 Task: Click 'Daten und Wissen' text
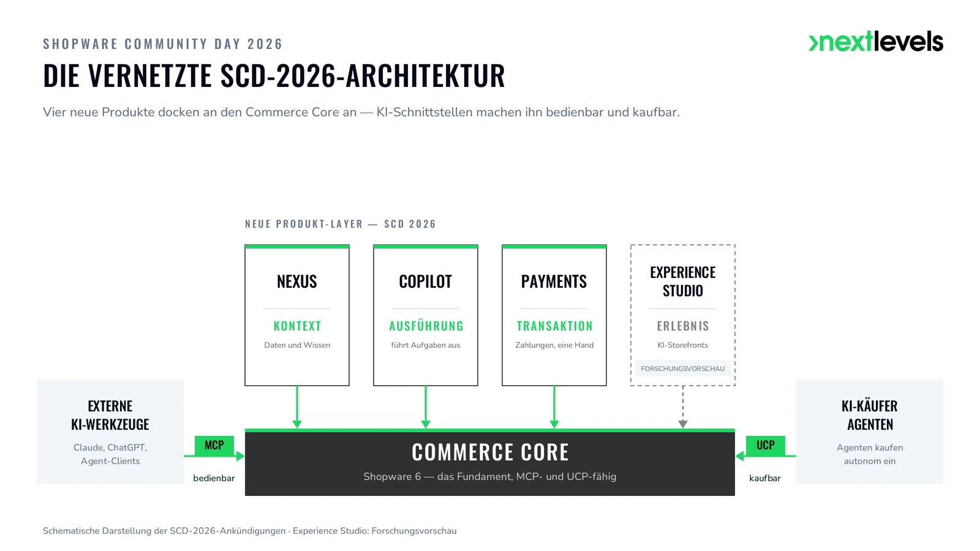point(297,345)
